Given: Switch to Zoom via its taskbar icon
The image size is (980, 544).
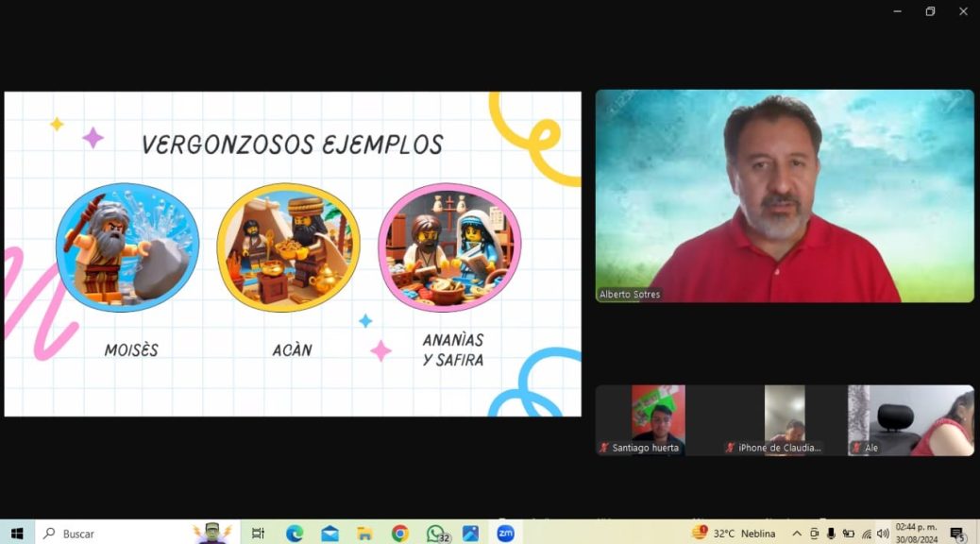Looking at the screenshot, I should pyautogui.click(x=506, y=534).
